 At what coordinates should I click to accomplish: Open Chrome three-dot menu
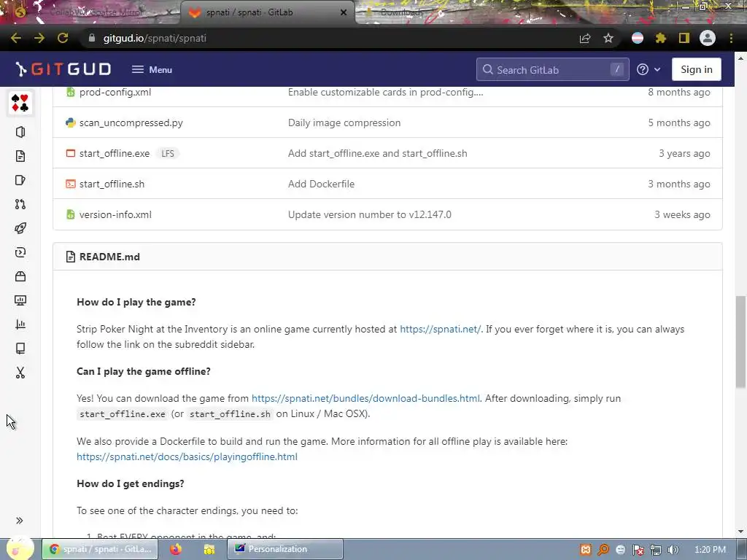coord(731,38)
